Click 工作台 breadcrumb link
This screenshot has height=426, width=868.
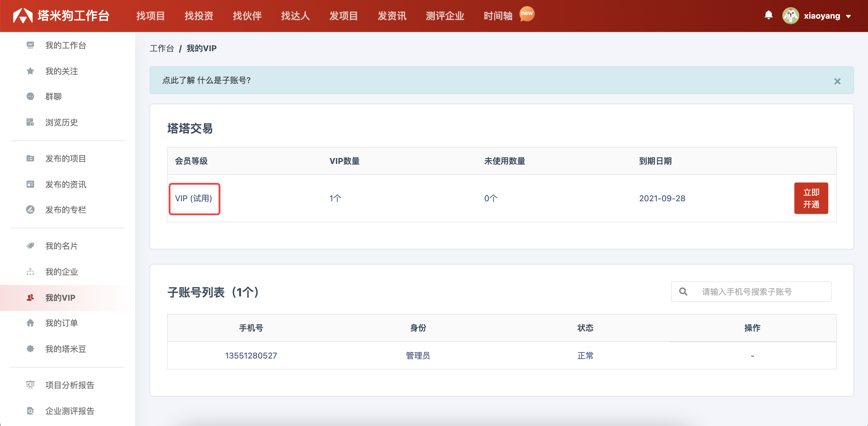coord(162,48)
